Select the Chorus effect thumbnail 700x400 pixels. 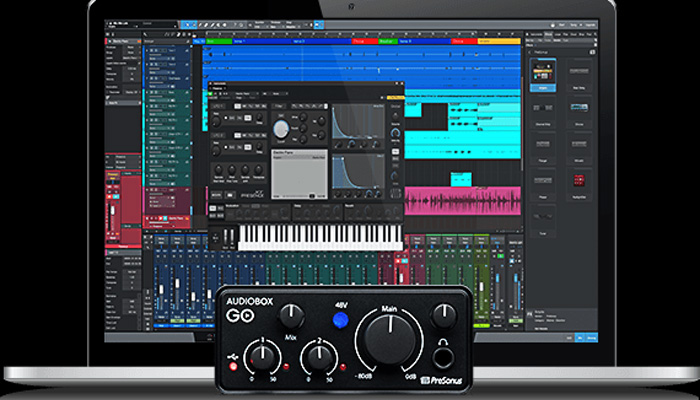[579, 112]
